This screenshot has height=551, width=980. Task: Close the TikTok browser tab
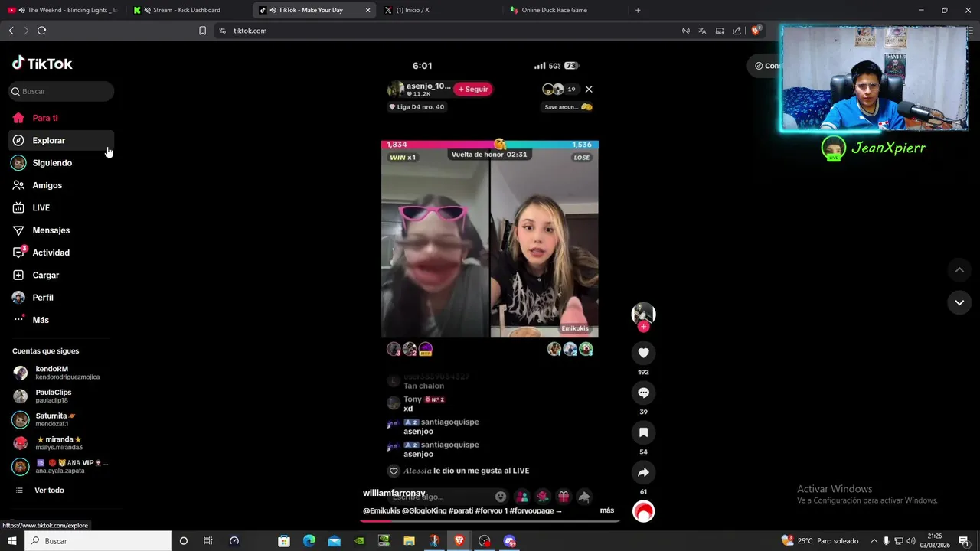(367, 10)
